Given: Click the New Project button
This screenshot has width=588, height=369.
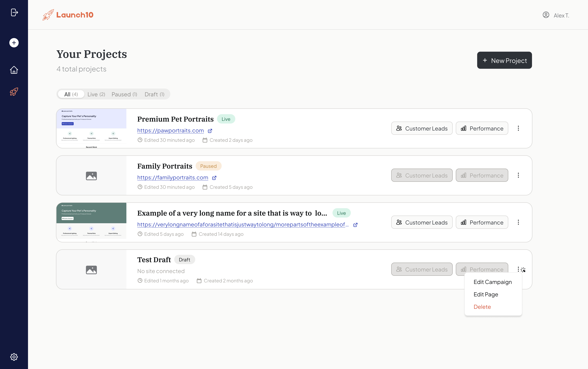Looking at the screenshot, I should click(x=504, y=60).
